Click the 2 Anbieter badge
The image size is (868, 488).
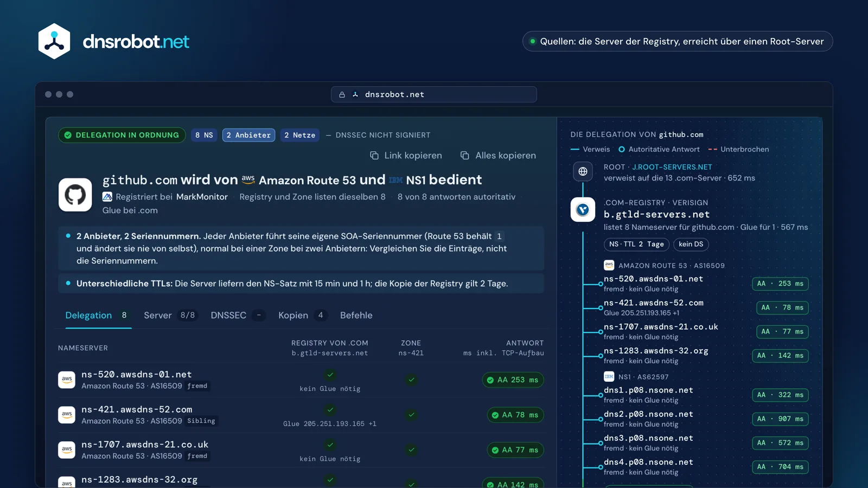point(248,135)
